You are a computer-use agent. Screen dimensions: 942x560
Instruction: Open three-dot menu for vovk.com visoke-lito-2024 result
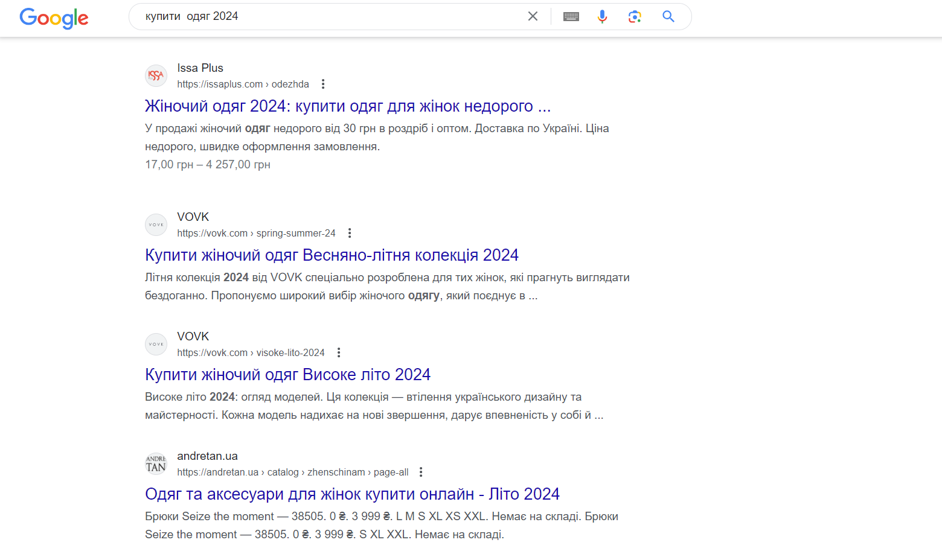[339, 352]
